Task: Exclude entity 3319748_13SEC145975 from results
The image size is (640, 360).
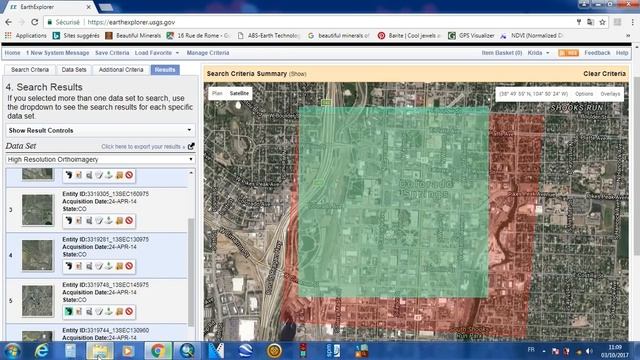Action: tap(129, 311)
